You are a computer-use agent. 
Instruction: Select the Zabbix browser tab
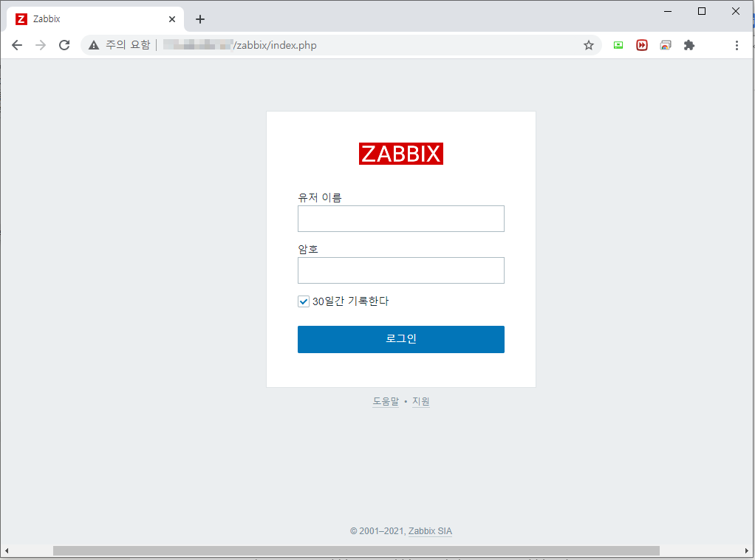pos(95,19)
